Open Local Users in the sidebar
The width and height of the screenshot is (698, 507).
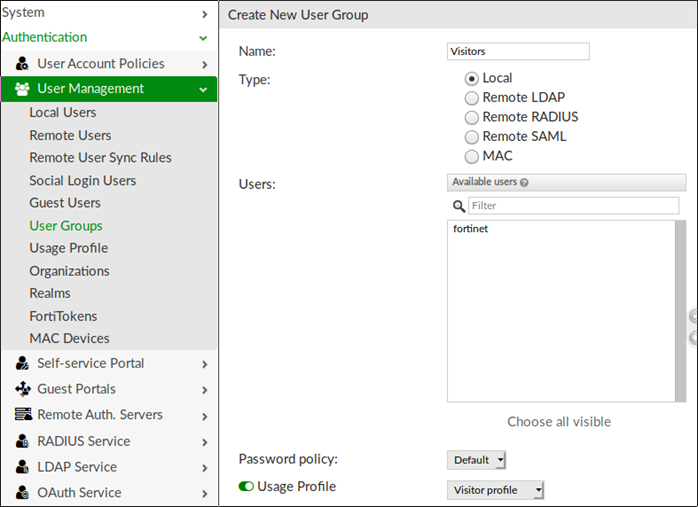pyautogui.click(x=63, y=113)
